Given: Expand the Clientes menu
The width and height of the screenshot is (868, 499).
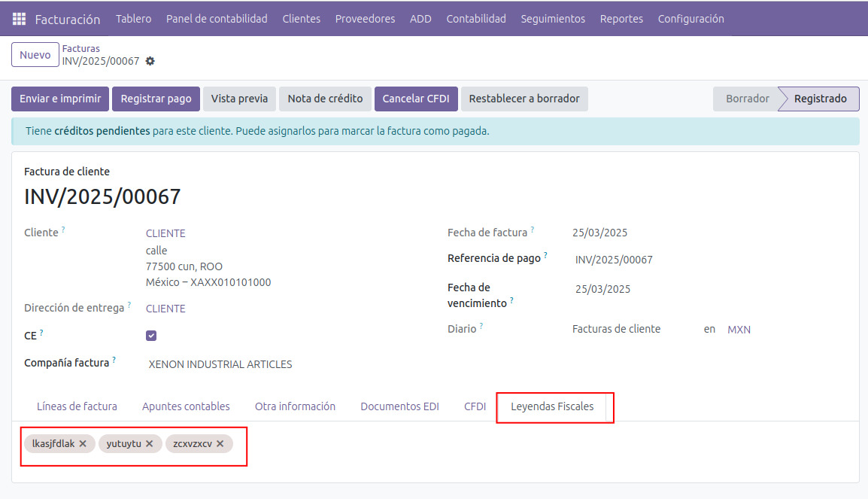Looking at the screenshot, I should click(301, 19).
